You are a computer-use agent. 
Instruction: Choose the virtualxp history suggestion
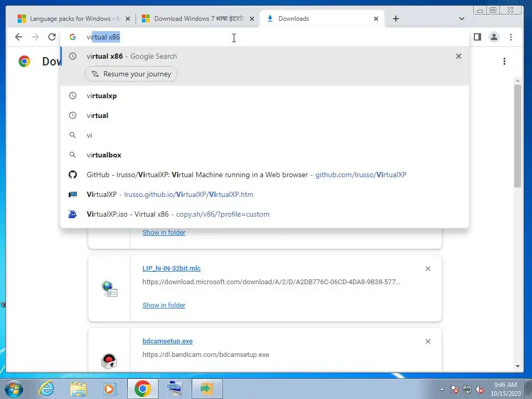pos(264,96)
